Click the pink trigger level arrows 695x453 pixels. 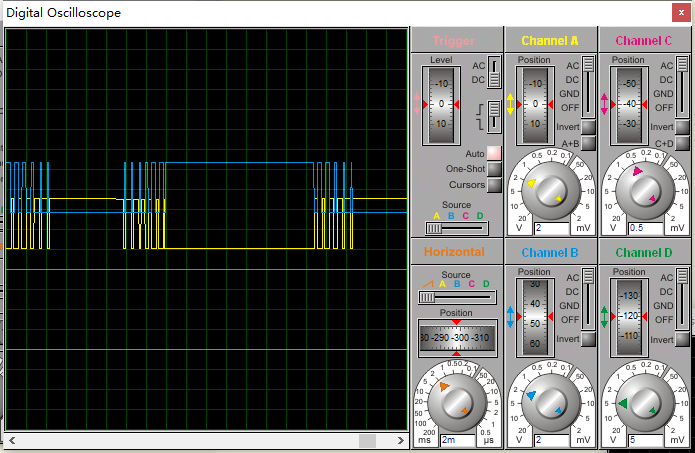[x=417, y=105]
